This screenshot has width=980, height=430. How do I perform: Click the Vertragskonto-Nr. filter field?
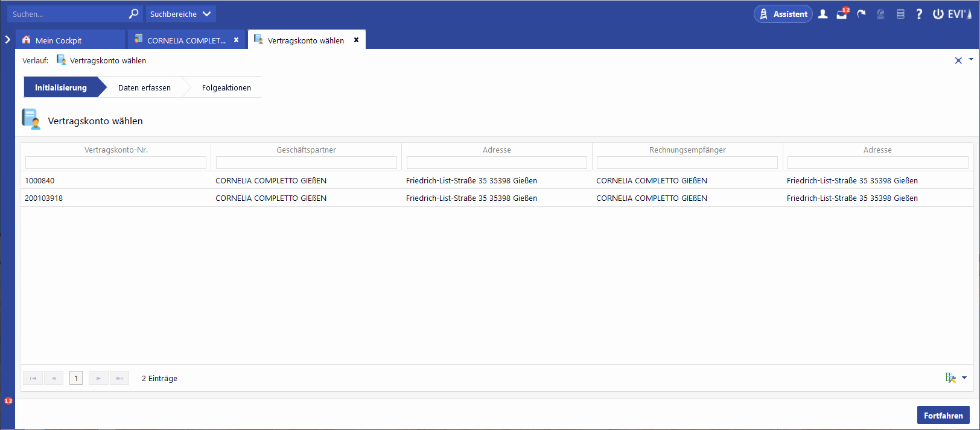(x=116, y=163)
